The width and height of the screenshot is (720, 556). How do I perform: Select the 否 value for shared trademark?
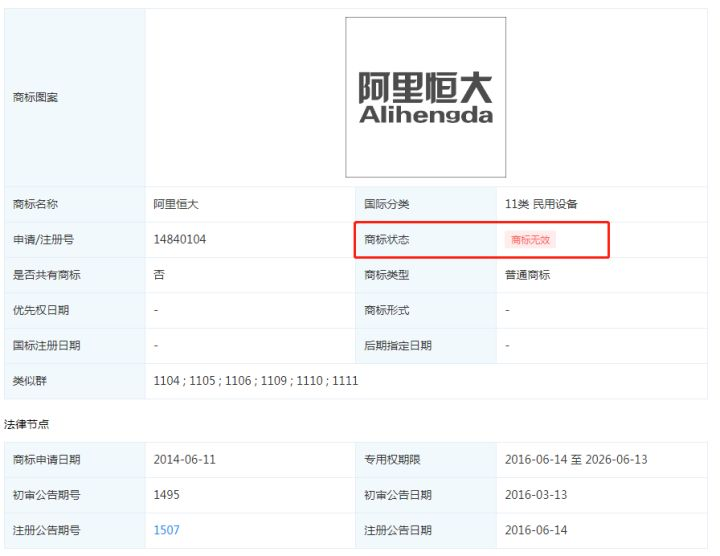coord(159,275)
